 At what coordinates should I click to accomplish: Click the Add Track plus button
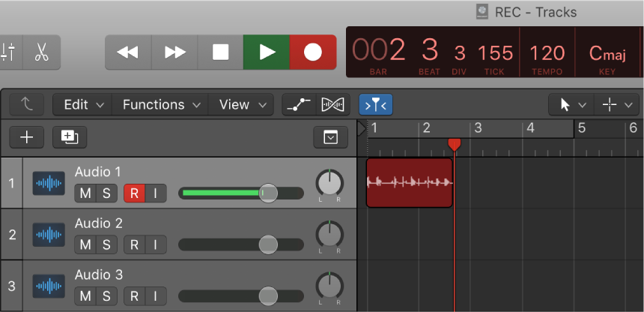click(x=27, y=137)
